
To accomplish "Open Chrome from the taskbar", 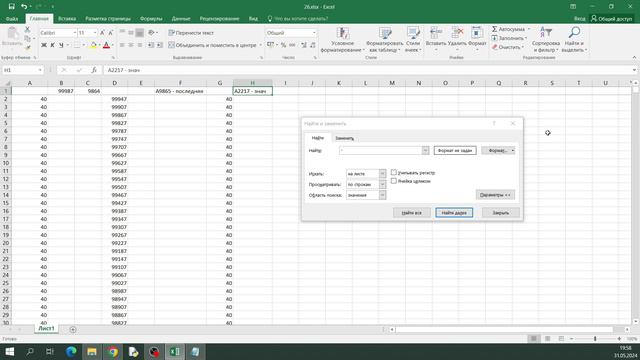I will (113, 351).
